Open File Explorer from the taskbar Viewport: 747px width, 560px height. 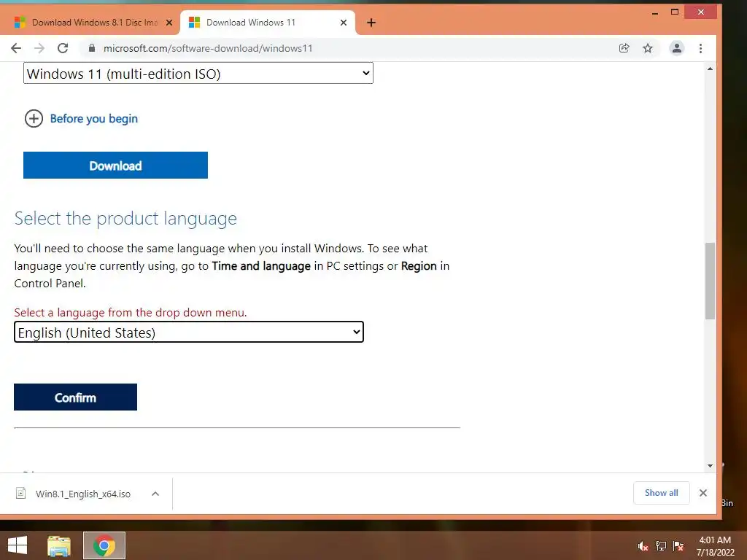pos(59,545)
